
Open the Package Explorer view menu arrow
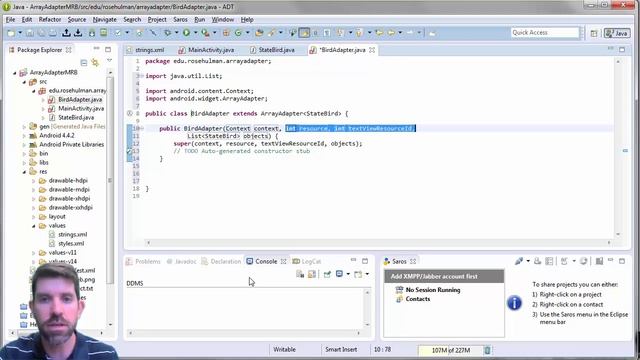click(109, 61)
